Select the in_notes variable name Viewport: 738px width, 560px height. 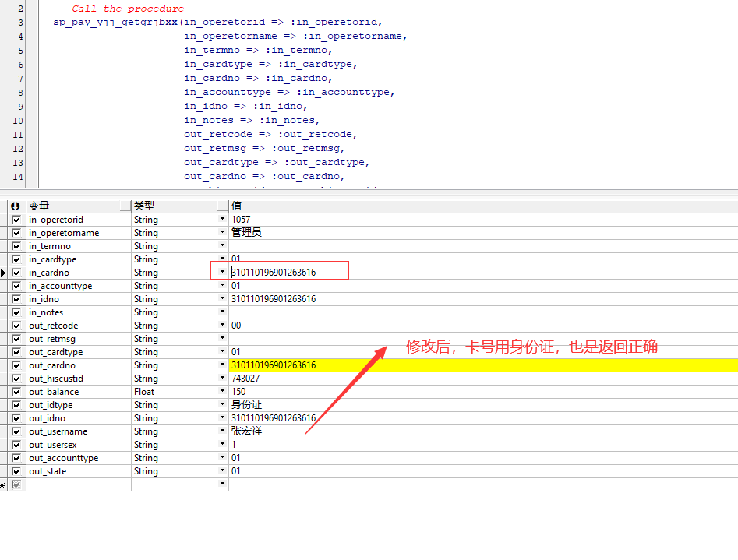pos(46,312)
